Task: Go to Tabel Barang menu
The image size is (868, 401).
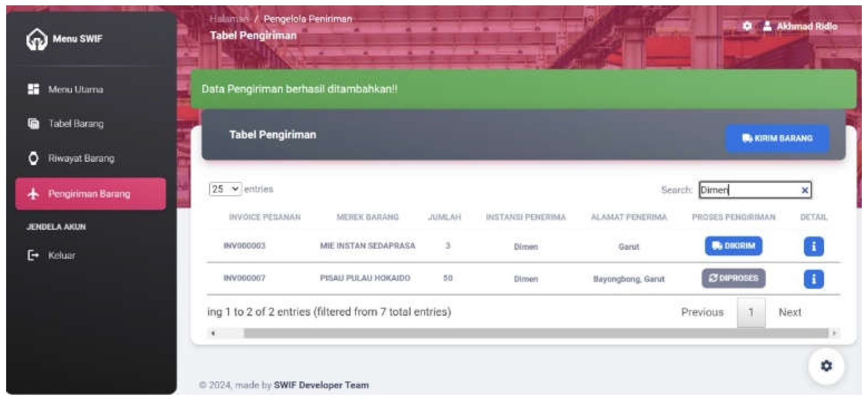Action: [x=75, y=124]
